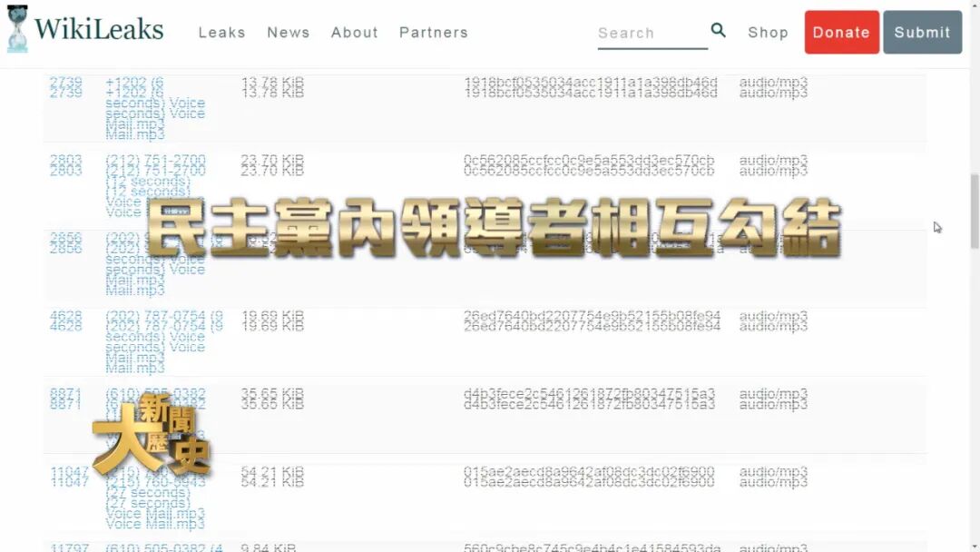Select audio/mp3 cell in row 4628

[x=773, y=320]
